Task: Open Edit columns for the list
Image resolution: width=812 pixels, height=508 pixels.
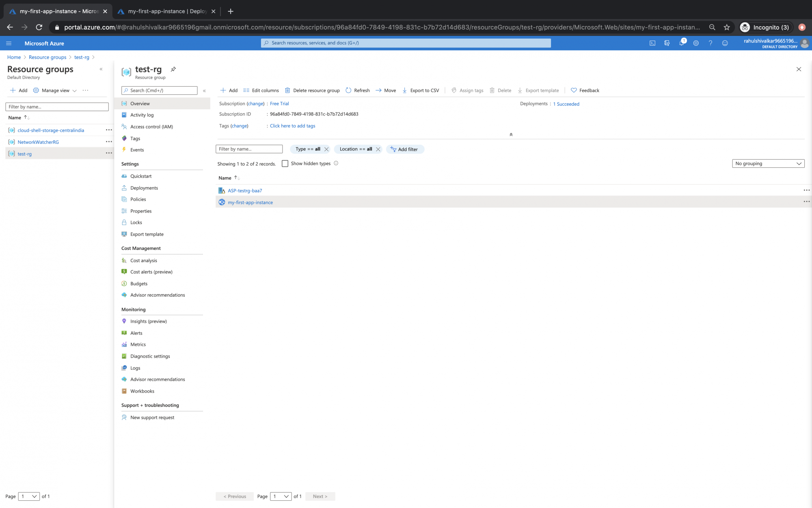Action: point(260,90)
